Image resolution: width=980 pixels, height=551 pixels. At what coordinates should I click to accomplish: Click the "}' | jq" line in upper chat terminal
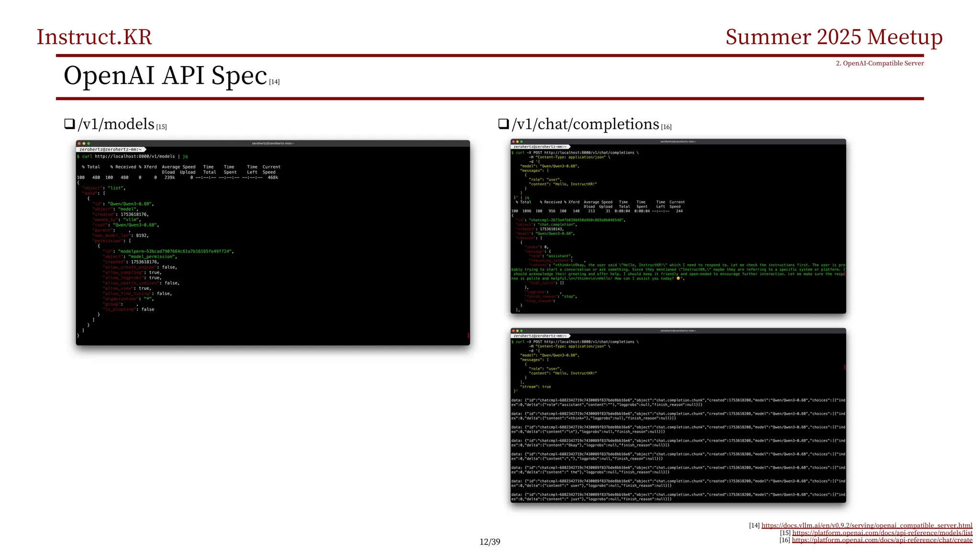[x=521, y=197]
